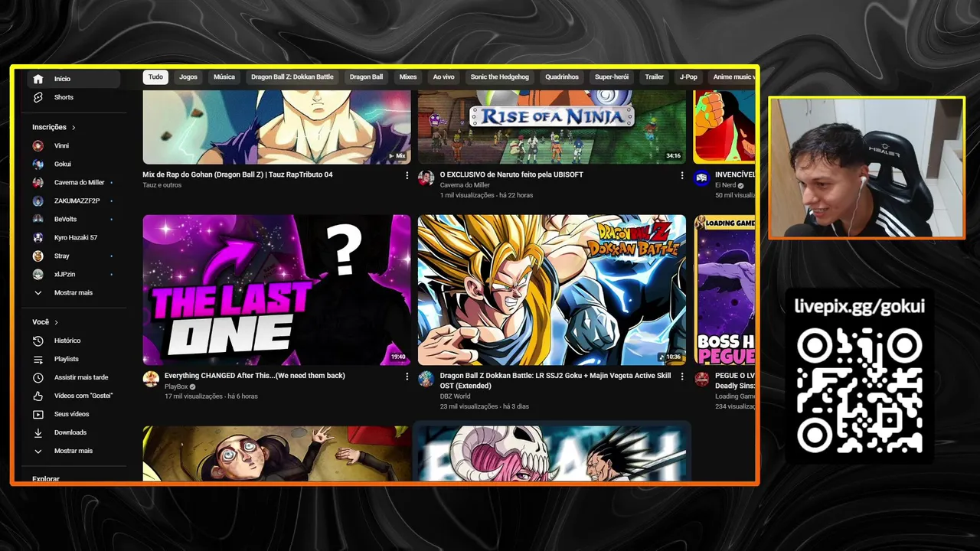This screenshot has width=980, height=551.
Task: Open video title Everything CHANGED After This
Action: 255,376
